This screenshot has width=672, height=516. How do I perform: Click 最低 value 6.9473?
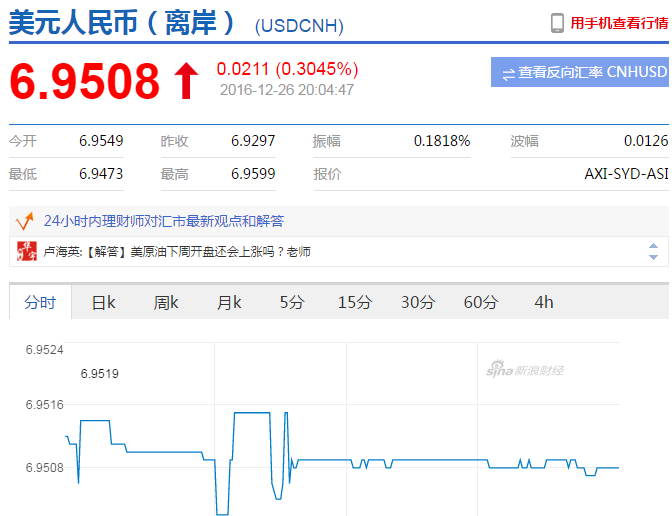pyautogui.click(x=101, y=174)
